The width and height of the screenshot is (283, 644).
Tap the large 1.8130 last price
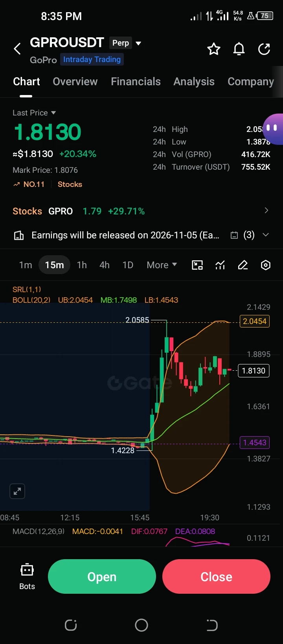tap(48, 132)
